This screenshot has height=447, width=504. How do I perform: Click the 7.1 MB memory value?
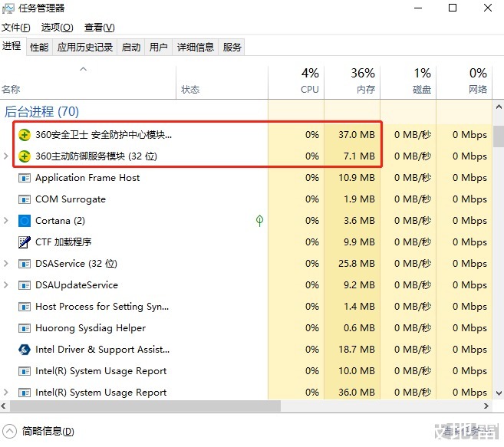(359, 156)
